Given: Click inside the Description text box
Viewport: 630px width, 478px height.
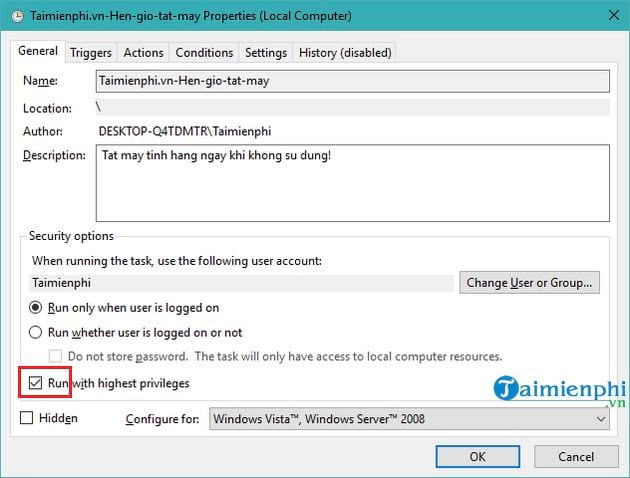Looking at the screenshot, I should pyautogui.click(x=352, y=183).
